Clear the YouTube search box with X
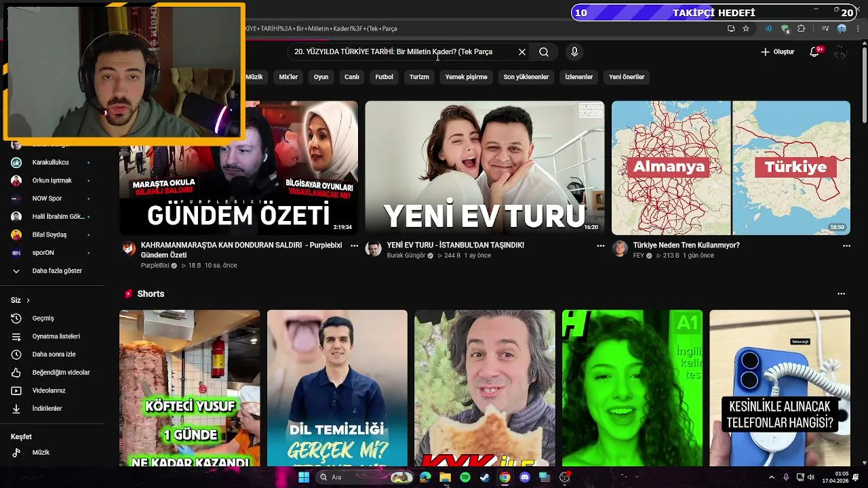 coord(522,52)
